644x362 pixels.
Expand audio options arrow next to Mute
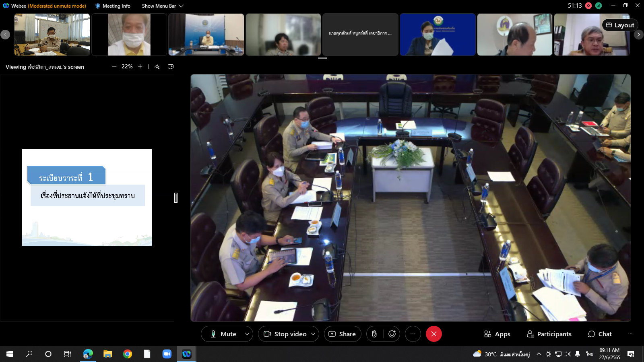pos(247,334)
